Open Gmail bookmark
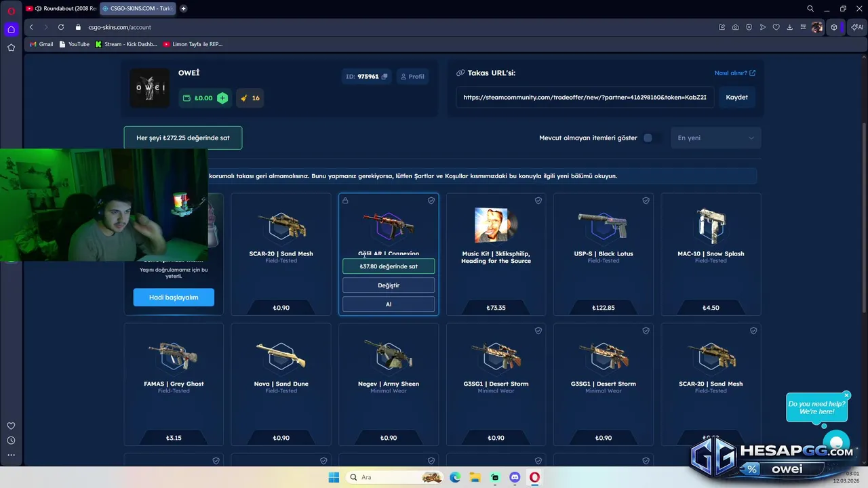This screenshot has width=868, height=488. (x=41, y=44)
